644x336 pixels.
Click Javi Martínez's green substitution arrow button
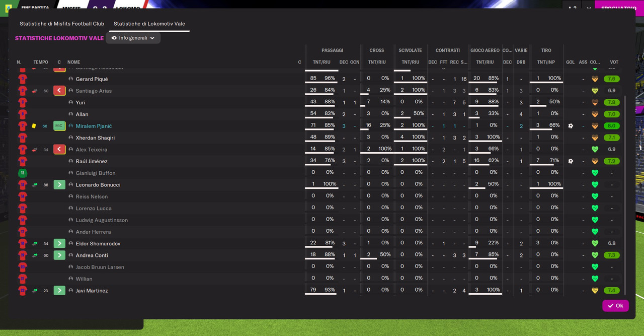pyautogui.click(x=59, y=291)
